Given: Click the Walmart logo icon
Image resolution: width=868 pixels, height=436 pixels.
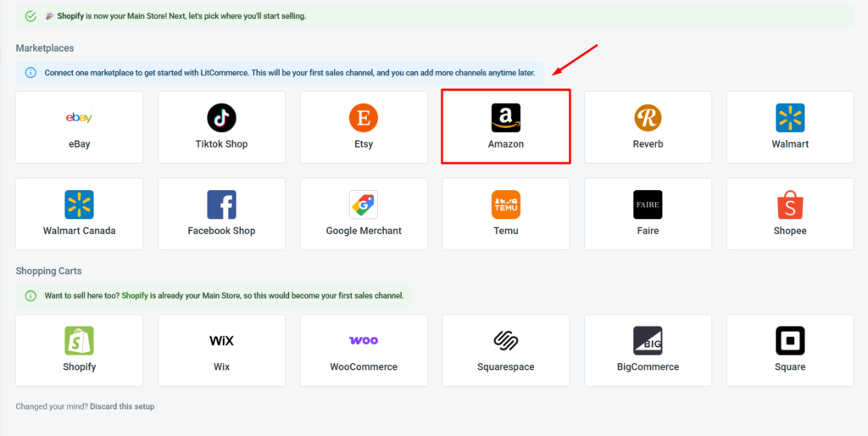Looking at the screenshot, I should (x=790, y=117).
